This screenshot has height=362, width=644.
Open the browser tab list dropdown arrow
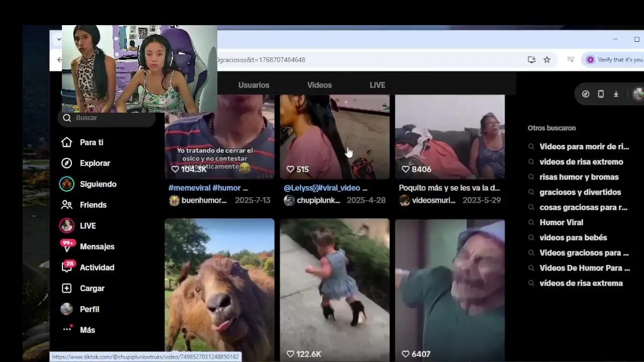pyautogui.click(x=58, y=39)
